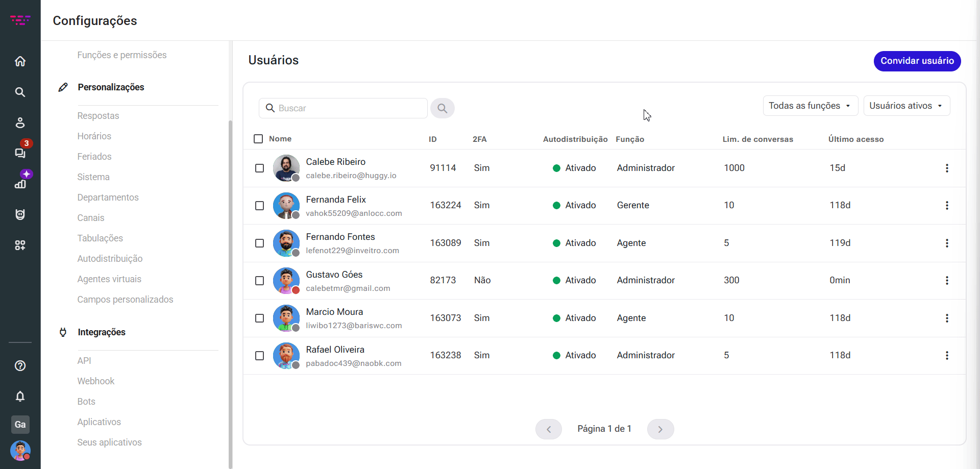
Task: Open the search icon in left sidebar
Action: pos(20,92)
